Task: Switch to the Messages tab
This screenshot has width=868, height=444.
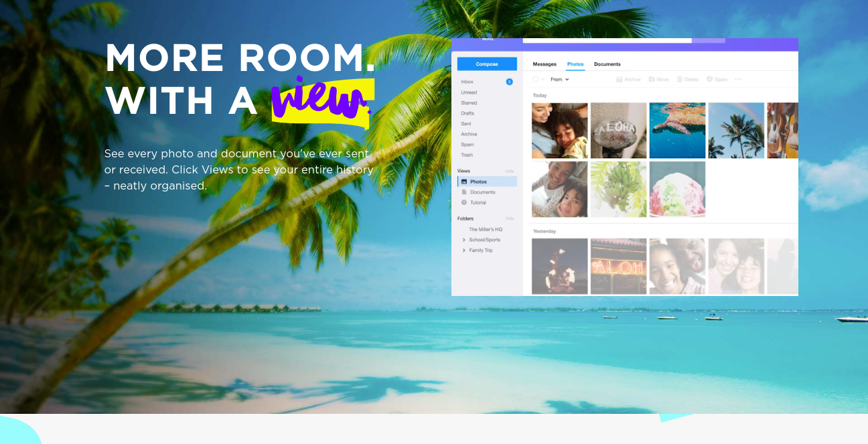Action: [x=545, y=64]
